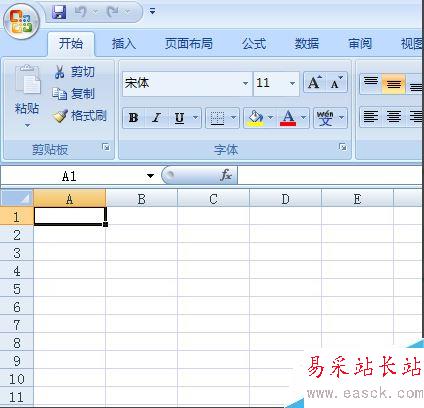Viewport: 424px width, 408px height.
Task: Select column D header
Action: coord(285,199)
